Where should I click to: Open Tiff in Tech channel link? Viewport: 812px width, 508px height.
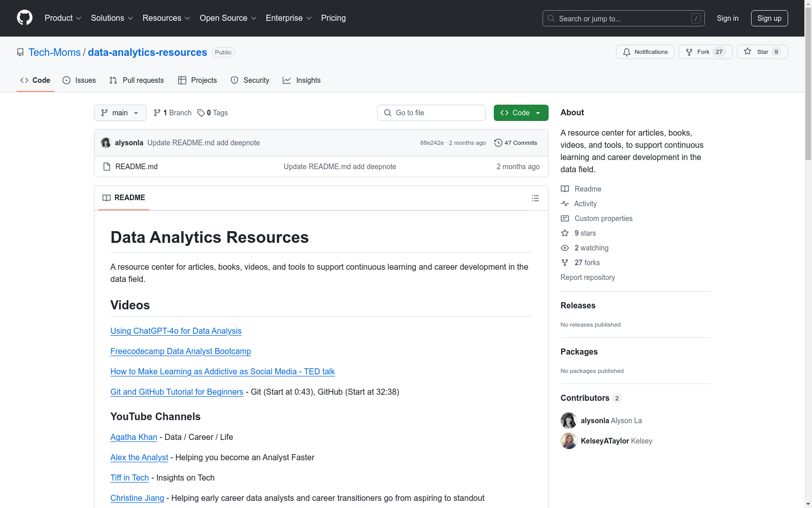pos(130,478)
